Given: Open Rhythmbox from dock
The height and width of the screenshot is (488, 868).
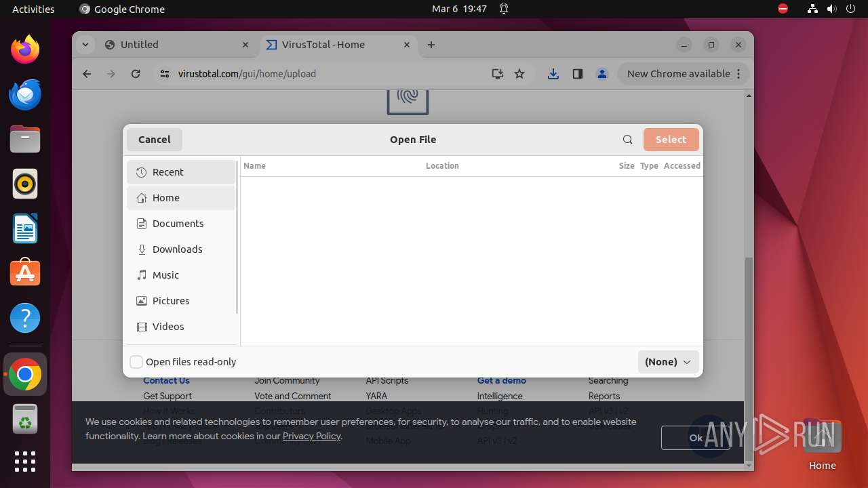Looking at the screenshot, I should pyautogui.click(x=25, y=184).
